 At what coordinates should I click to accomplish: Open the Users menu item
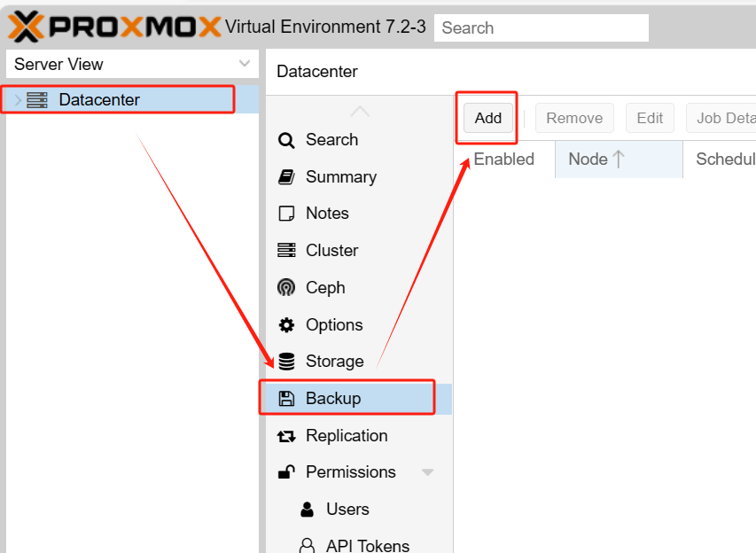347,510
